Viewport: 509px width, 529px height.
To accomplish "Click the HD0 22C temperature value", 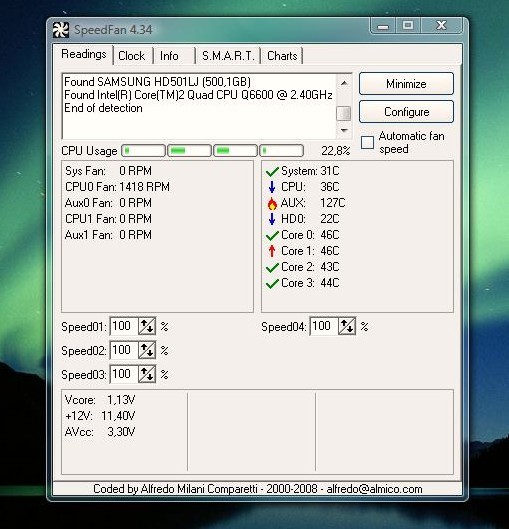I will point(330,219).
